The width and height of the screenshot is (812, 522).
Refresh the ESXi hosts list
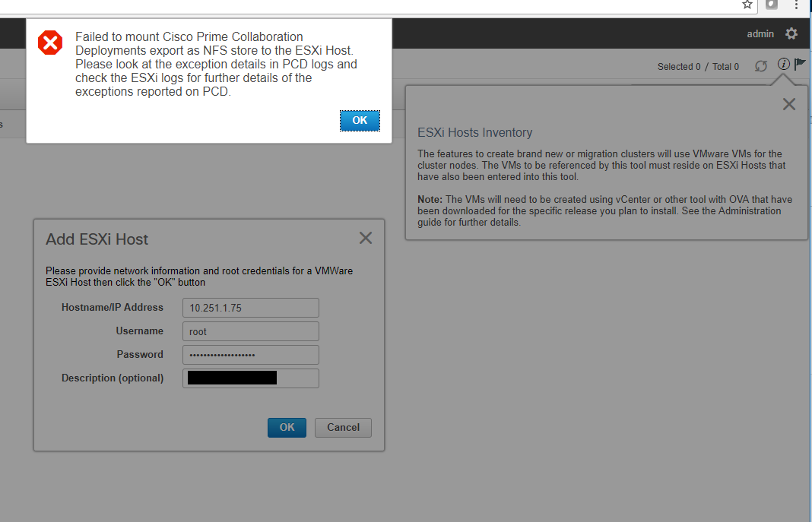(x=761, y=66)
